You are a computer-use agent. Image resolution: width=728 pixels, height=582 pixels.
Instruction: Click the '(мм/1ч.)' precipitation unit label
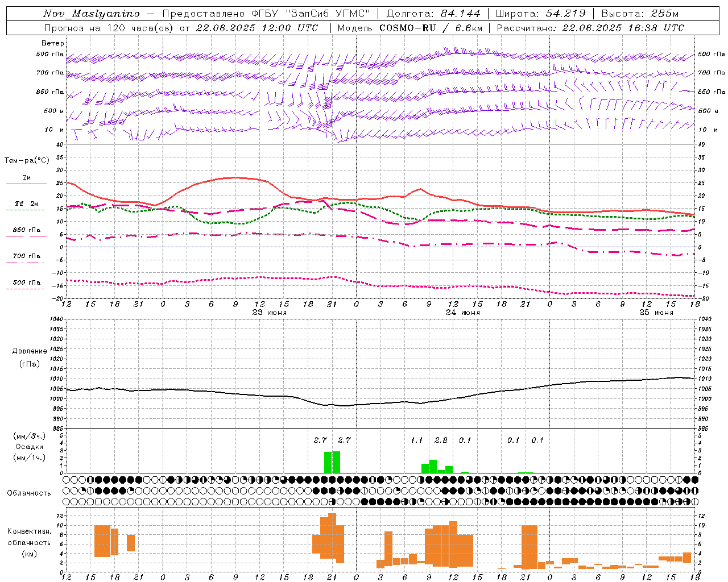[29, 458]
